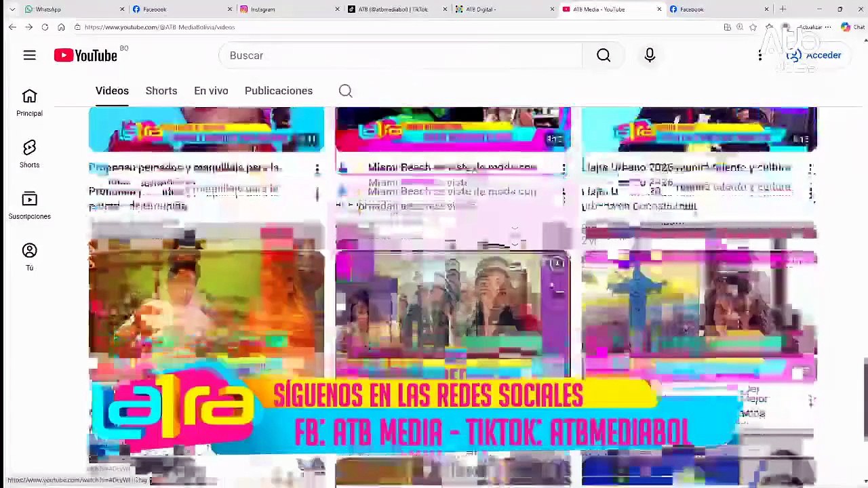Open video thumbnail above the peinados y maquillaje title
Image resolution: width=868 pixels, height=488 pixels.
[206, 129]
